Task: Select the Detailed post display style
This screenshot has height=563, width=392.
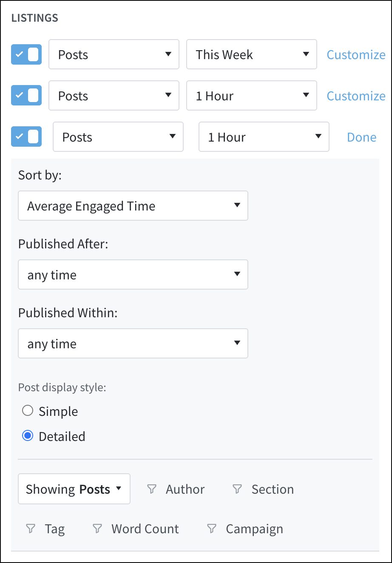Action: pos(28,435)
